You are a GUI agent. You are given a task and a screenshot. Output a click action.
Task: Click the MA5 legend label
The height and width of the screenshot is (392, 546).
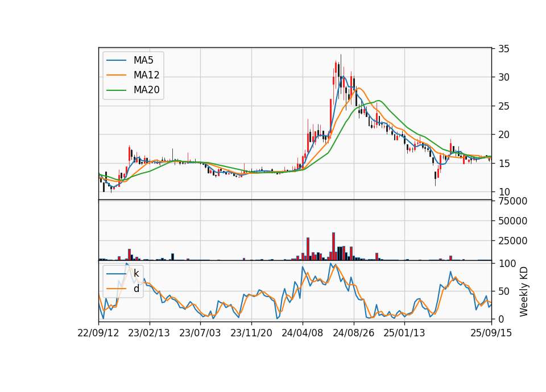tap(143, 60)
